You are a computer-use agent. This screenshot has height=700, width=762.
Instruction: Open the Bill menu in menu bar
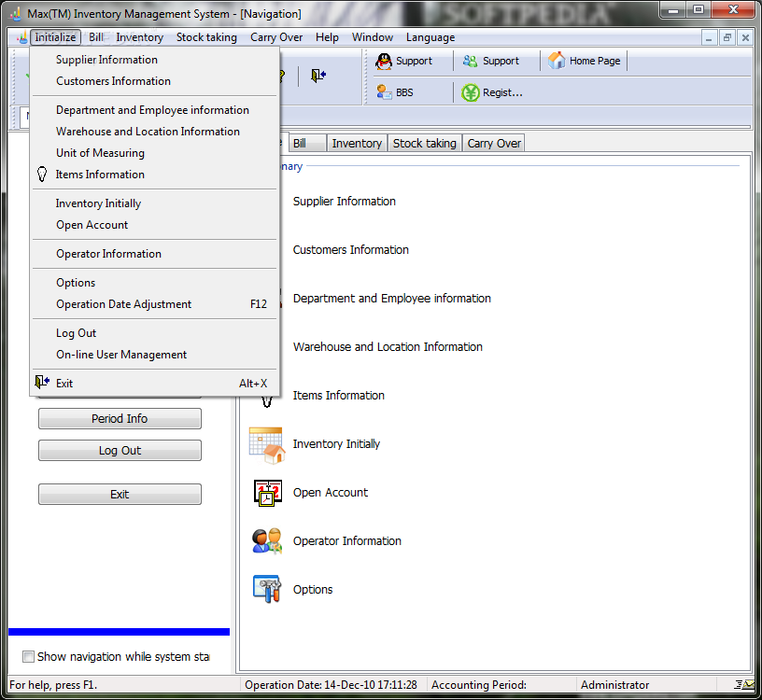(96, 37)
